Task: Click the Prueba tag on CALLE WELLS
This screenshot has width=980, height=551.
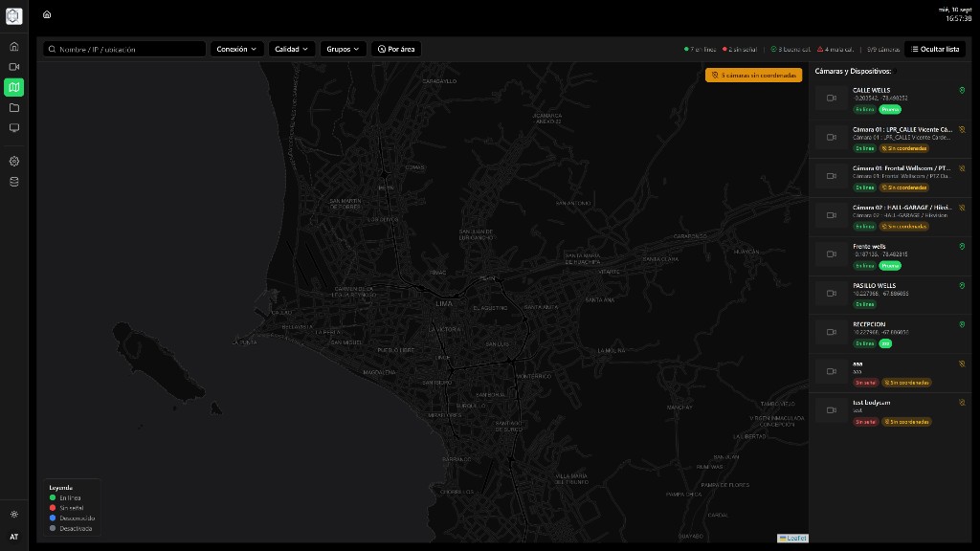Action: (890, 109)
